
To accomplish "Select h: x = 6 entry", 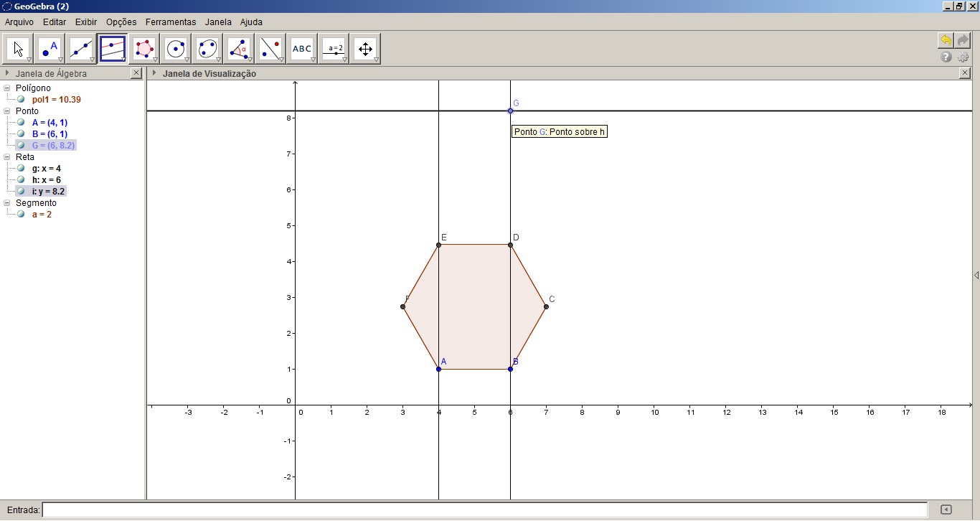I will pyautogui.click(x=46, y=180).
